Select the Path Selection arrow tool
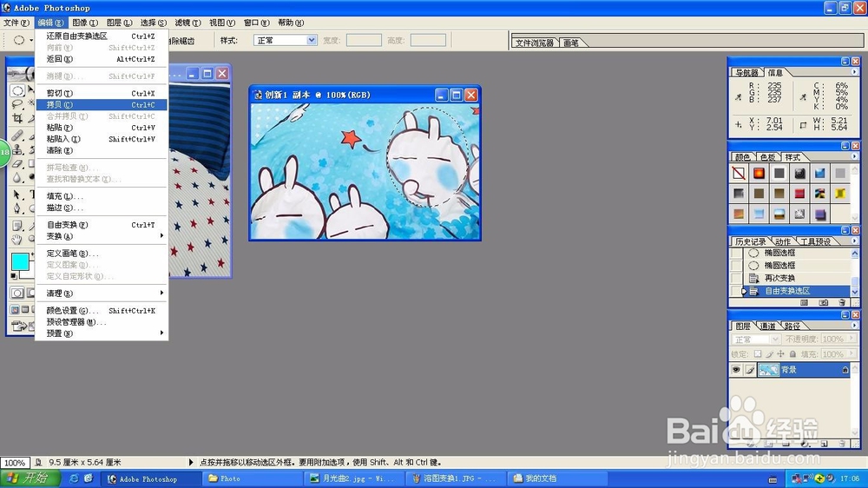 tap(17, 194)
